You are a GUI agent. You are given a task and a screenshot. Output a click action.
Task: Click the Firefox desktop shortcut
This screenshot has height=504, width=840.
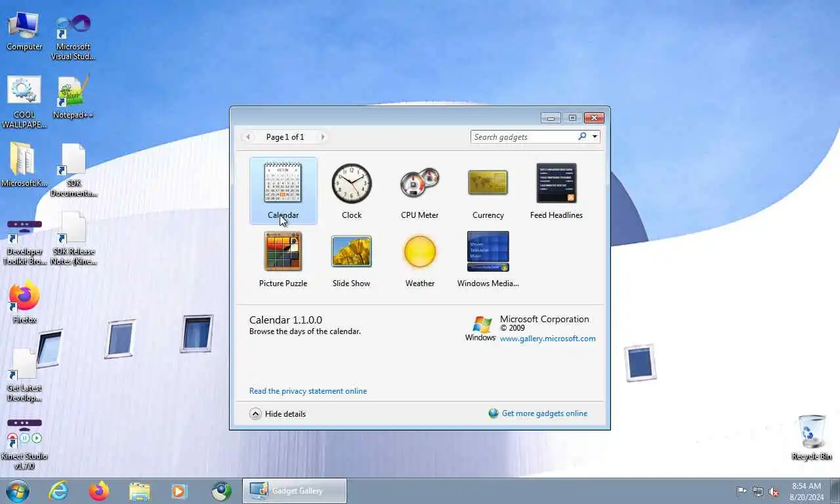point(24,303)
